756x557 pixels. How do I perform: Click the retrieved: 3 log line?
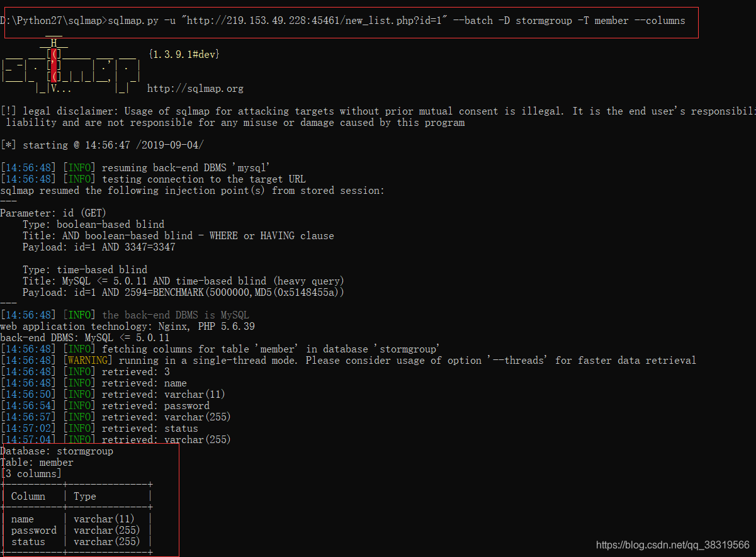[x=85, y=372]
